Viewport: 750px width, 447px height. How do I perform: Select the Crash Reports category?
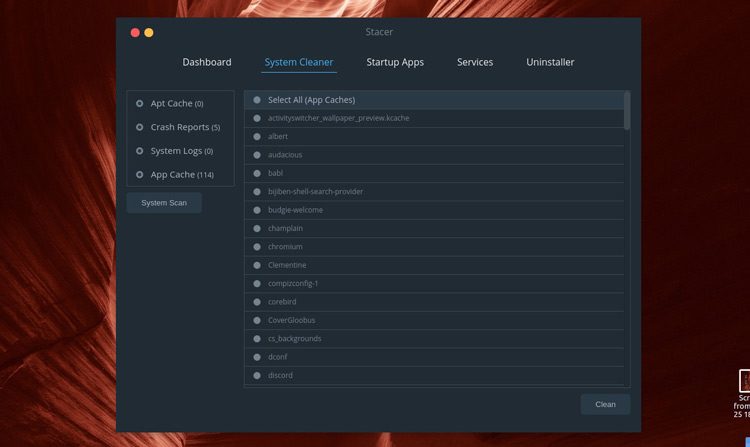click(140, 127)
